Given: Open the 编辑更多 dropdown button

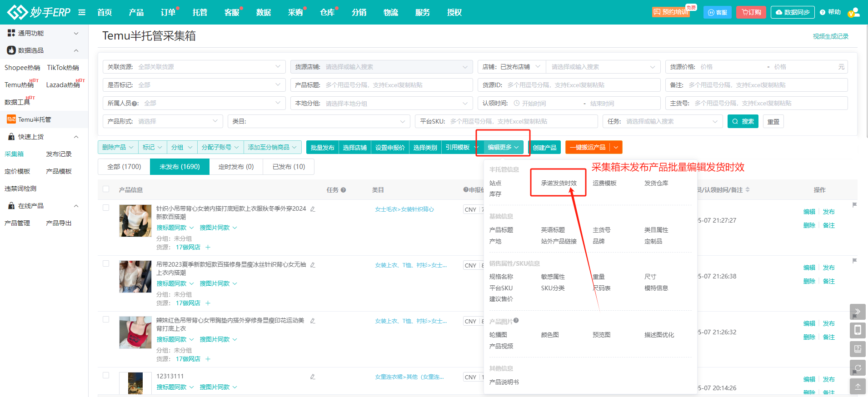Looking at the screenshot, I should 503,147.
